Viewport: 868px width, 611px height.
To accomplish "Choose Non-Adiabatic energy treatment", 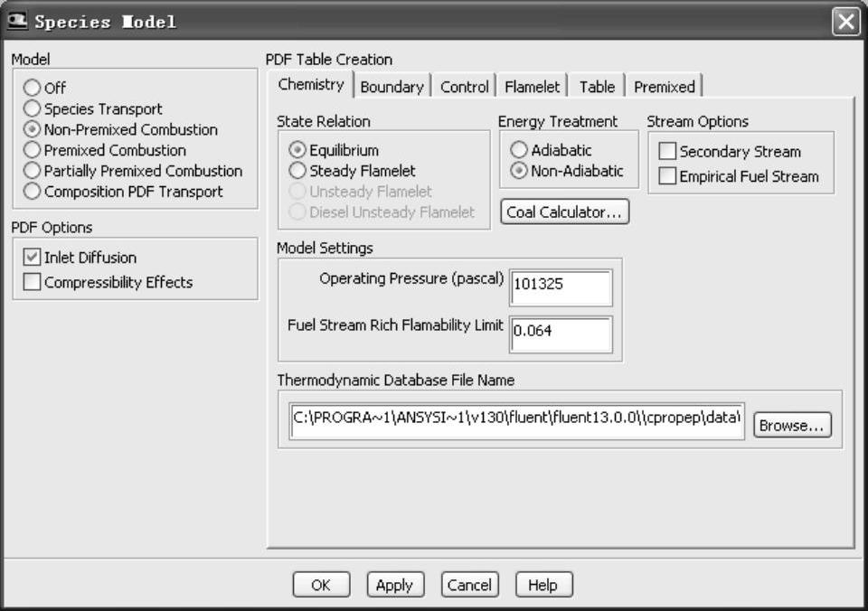I will click(x=519, y=171).
